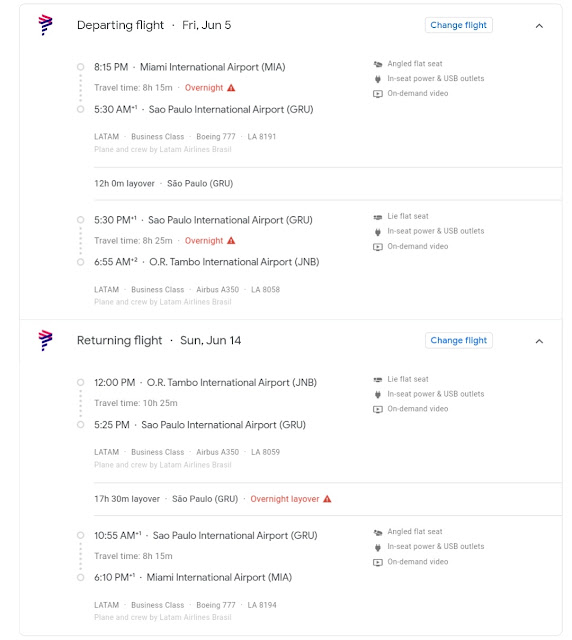Image resolution: width=572 pixels, height=640 pixels.
Task: Click the Angled flat seat icon for LA 8191
Action: (x=378, y=64)
